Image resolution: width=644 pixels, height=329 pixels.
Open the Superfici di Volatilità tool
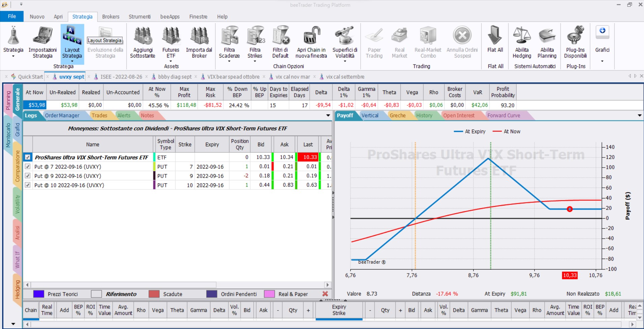pos(345,35)
